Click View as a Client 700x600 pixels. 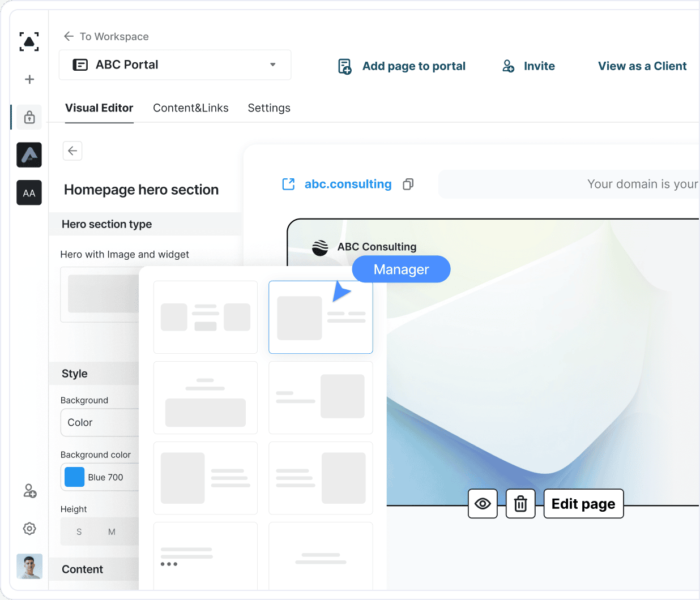tap(642, 66)
